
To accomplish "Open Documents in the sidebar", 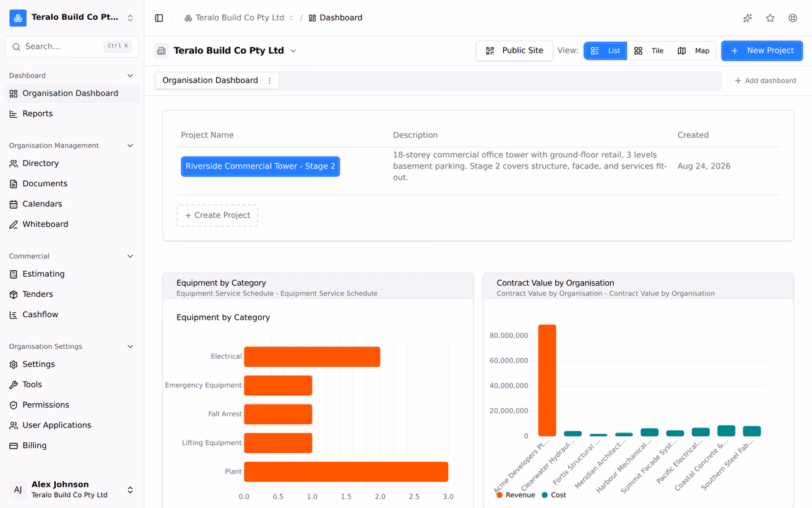I will [x=72, y=184].
